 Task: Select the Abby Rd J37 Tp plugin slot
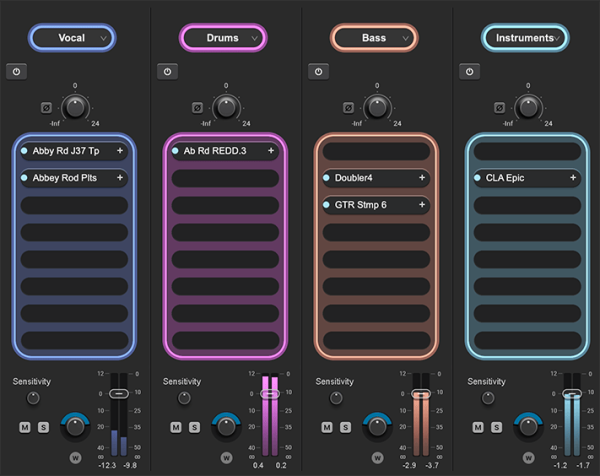pyautogui.click(x=74, y=151)
